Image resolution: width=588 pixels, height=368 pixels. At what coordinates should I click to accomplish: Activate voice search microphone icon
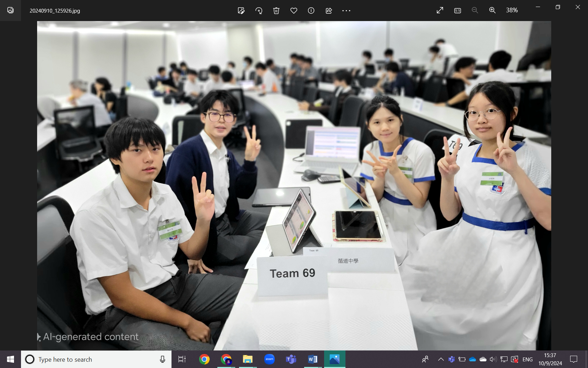point(162,359)
